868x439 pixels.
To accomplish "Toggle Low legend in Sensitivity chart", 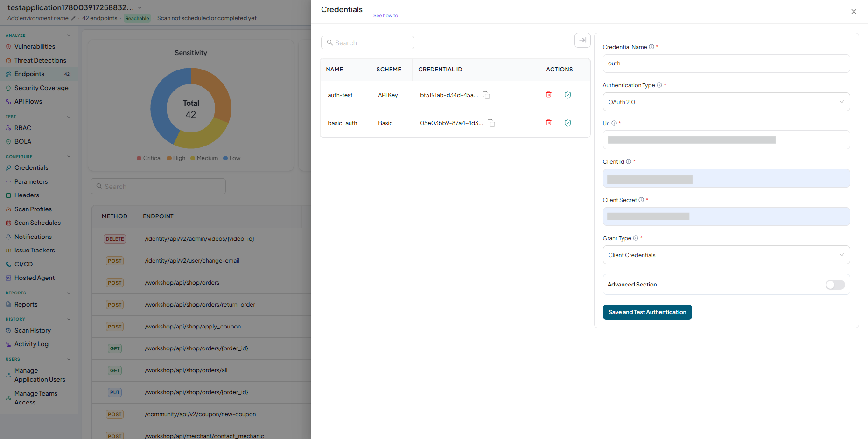I will pyautogui.click(x=232, y=158).
